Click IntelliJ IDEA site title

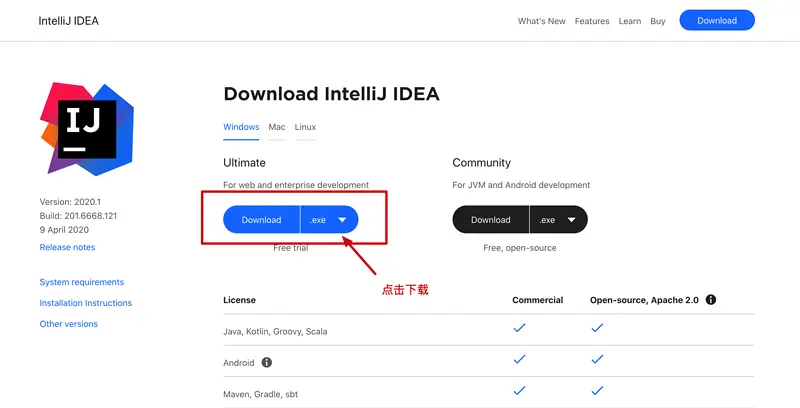coord(68,21)
